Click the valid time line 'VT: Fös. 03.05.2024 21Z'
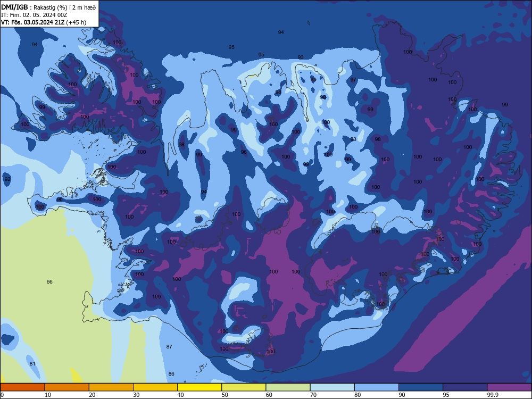Screen dimensions: 532x399 tap(33, 22)
